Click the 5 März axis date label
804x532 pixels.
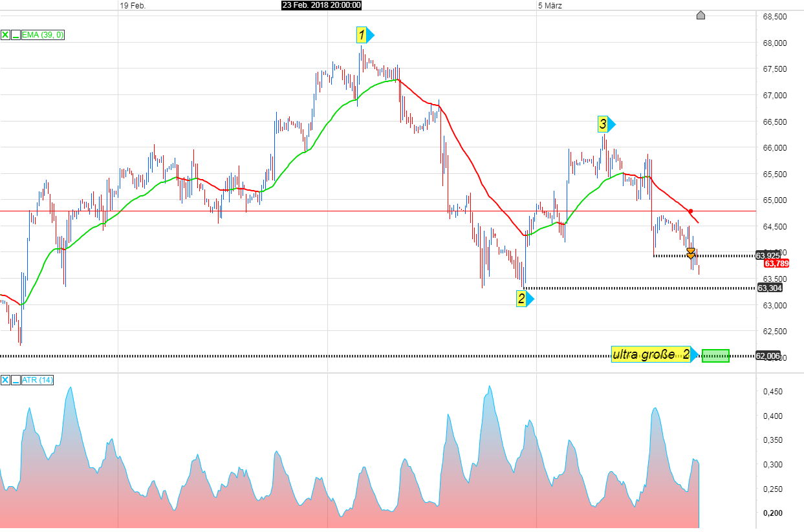point(549,5)
